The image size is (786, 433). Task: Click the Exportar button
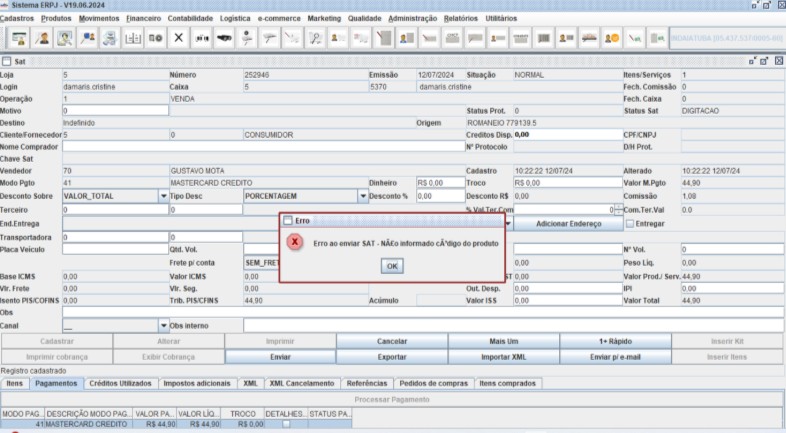pyautogui.click(x=392, y=357)
